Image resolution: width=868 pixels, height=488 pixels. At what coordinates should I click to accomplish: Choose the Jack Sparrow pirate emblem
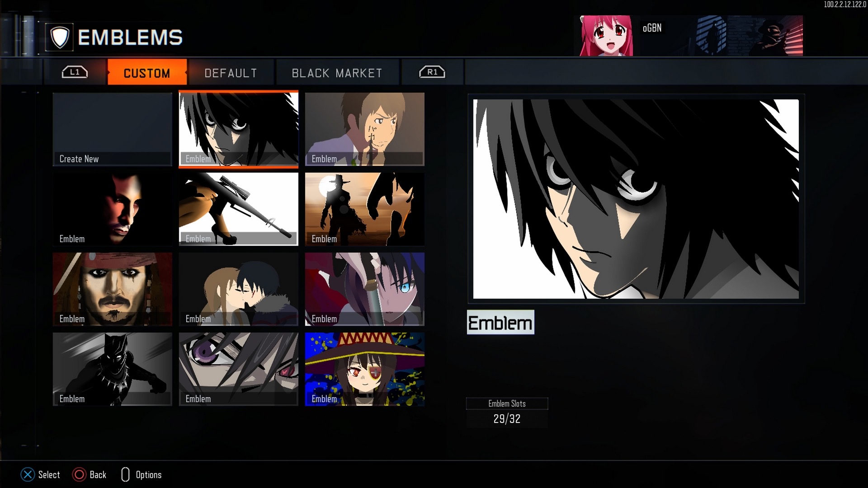point(112,289)
